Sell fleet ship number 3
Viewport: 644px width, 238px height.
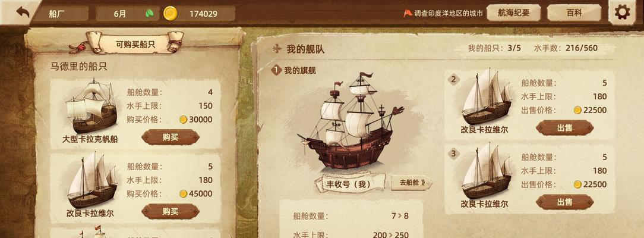click(565, 202)
